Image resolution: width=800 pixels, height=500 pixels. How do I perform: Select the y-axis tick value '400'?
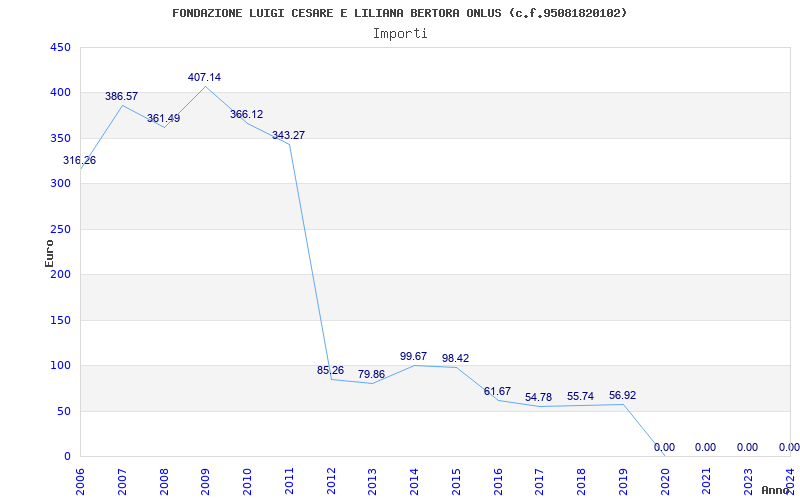click(x=60, y=93)
